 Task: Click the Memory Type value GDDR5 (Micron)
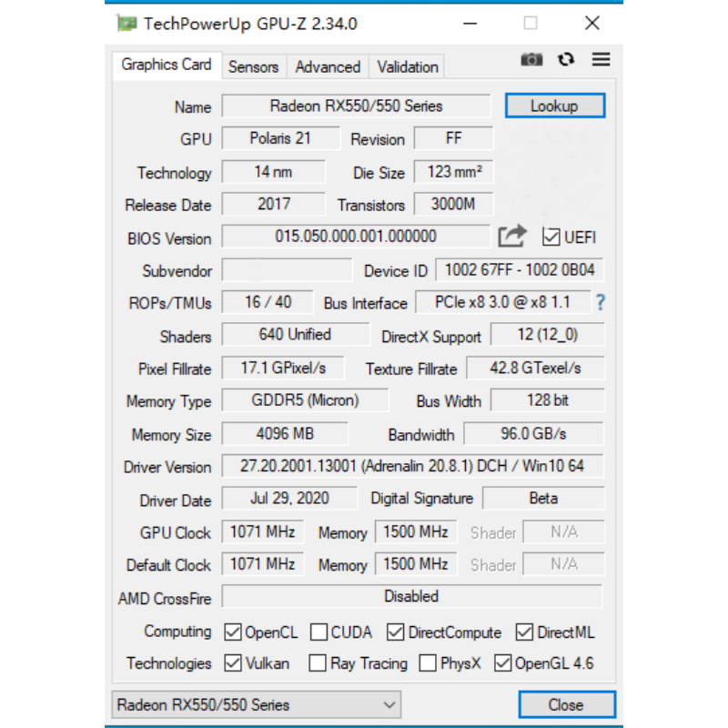pyautogui.click(x=305, y=400)
